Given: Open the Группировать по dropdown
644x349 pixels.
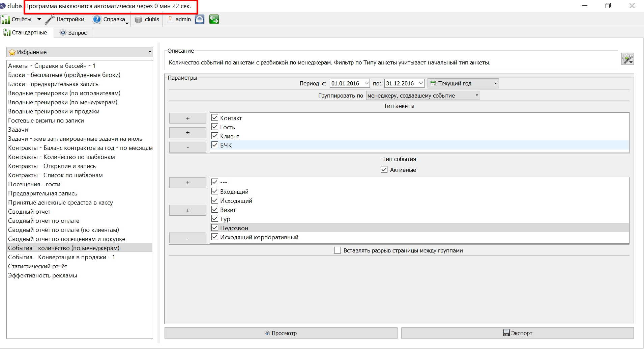Looking at the screenshot, I should click(x=423, y=96).
